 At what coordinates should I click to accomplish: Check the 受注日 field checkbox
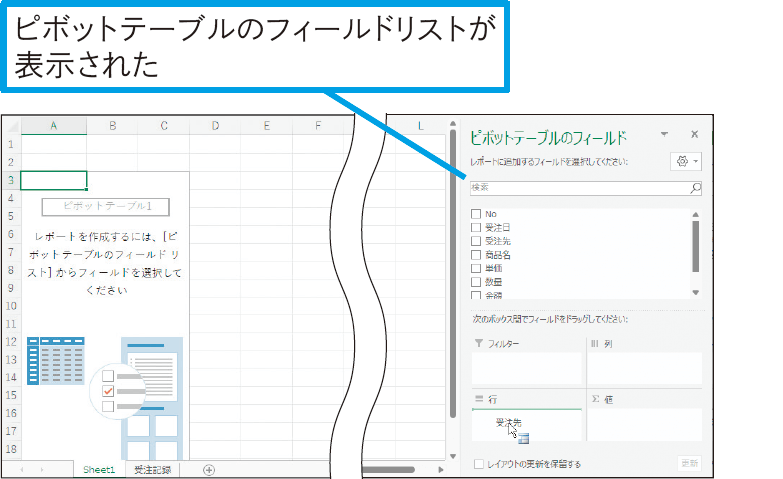[x=476, y=227]
